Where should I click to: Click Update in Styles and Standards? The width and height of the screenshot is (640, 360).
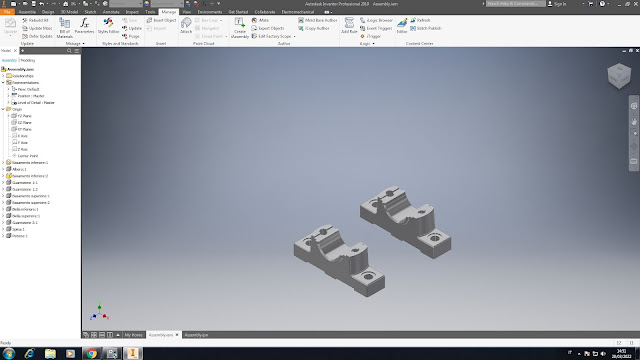click(x=132, y=28)
